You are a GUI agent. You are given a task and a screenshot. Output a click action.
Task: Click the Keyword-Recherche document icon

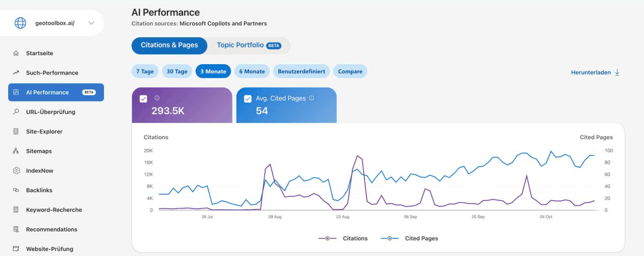click(16, 210)
